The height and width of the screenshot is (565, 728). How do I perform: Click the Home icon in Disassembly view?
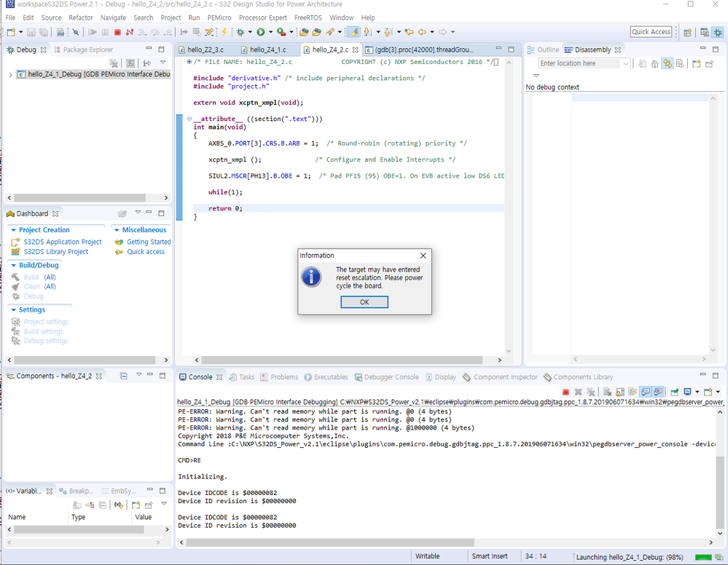654,63
